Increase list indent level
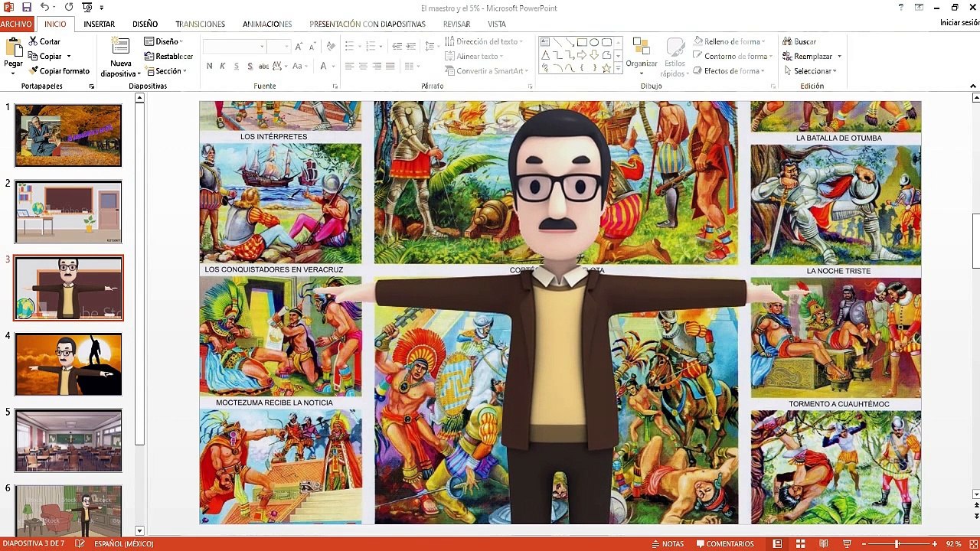 click(x=412, y=47)
